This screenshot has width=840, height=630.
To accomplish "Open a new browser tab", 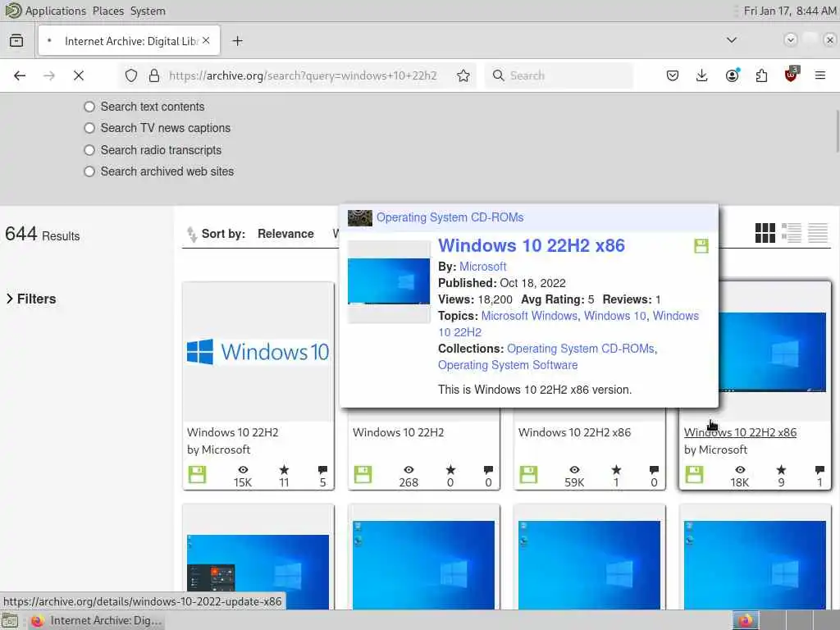I will pos(237,41).
